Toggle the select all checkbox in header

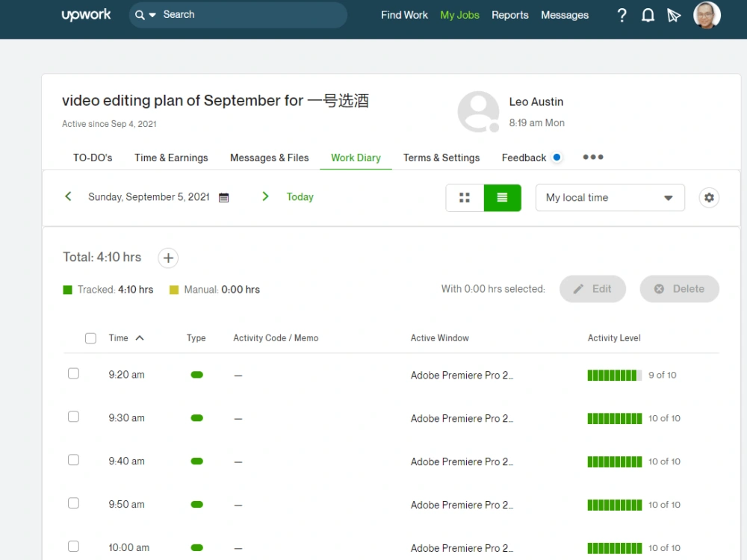(x=90, y=338)
